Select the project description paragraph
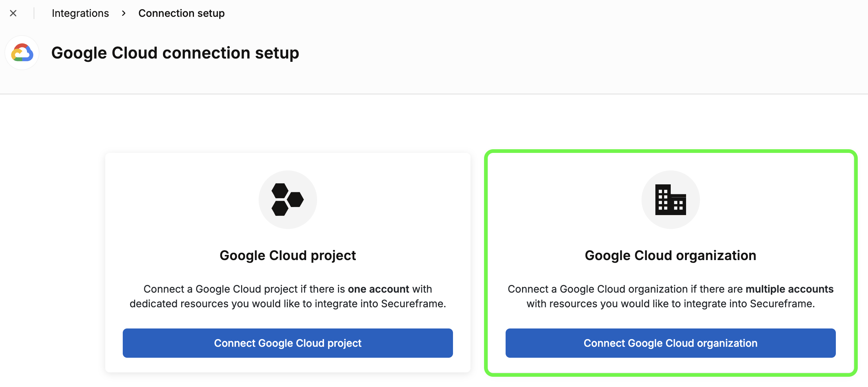The width and height of the screenshot is (868, 387). (x=288, y=296)
